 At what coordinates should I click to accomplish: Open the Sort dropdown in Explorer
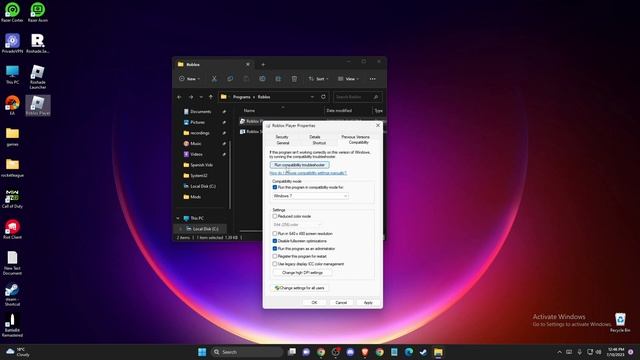click(x=318, y=79)
